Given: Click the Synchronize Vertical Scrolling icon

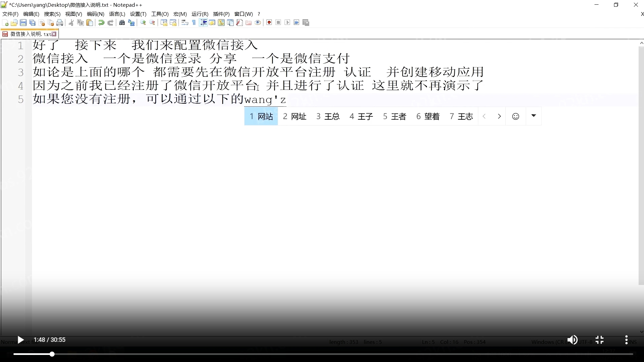Looking at the screenshot, I should pos(164,23).
